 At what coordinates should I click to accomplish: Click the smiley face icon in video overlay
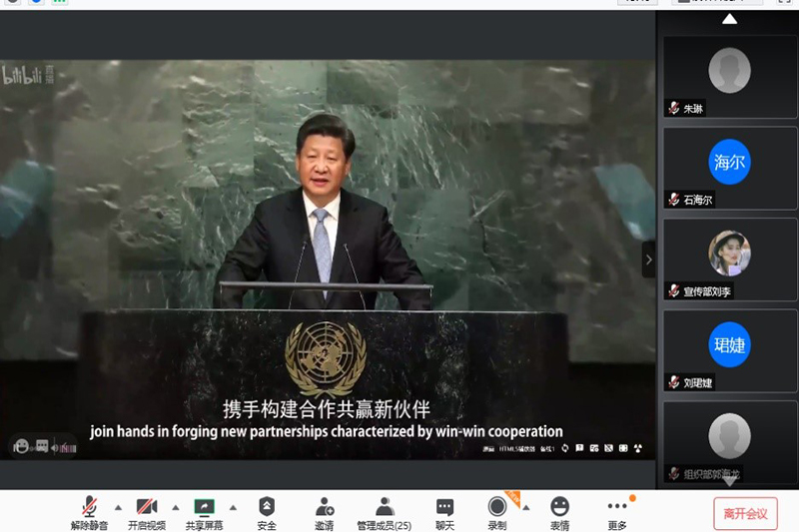(x=21, y=446)
